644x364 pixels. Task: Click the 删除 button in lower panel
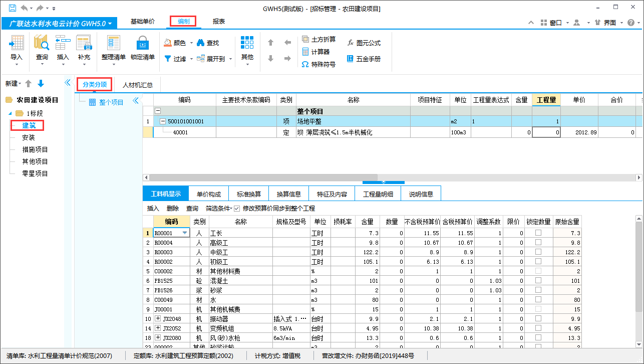(x=173, y=208)
